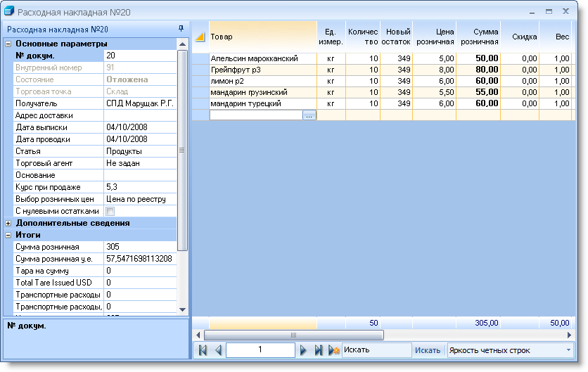Screen dimensions: 588x372
Task: Expand the 'Дополнительные сведения' section
Action: pos(8,223)
